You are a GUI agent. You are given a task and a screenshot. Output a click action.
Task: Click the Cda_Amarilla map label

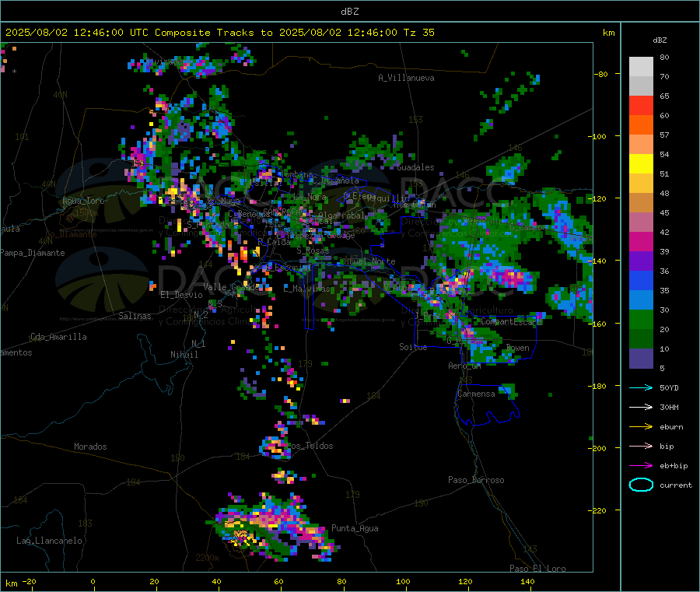click(x=58, y=337)
